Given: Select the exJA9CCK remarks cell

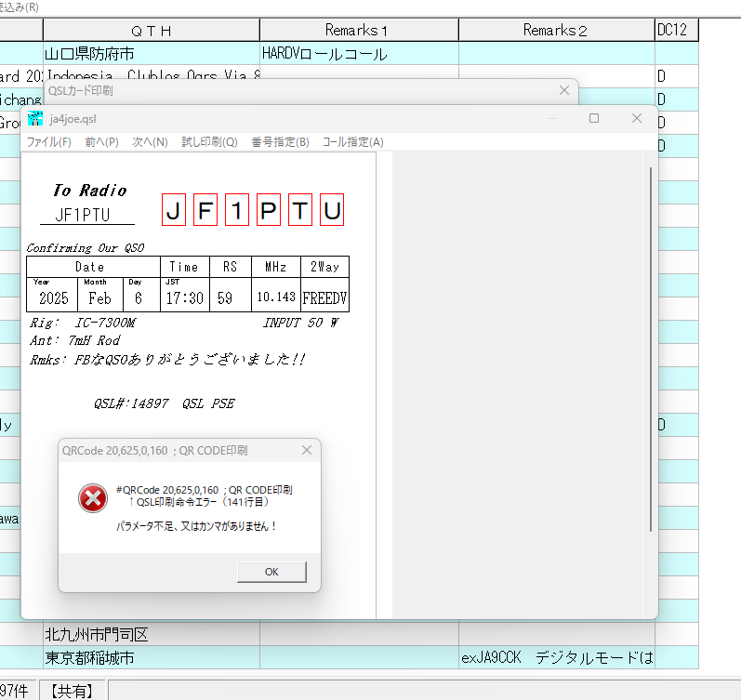Looking at the screenshot, I should click(x=556, y=657).
